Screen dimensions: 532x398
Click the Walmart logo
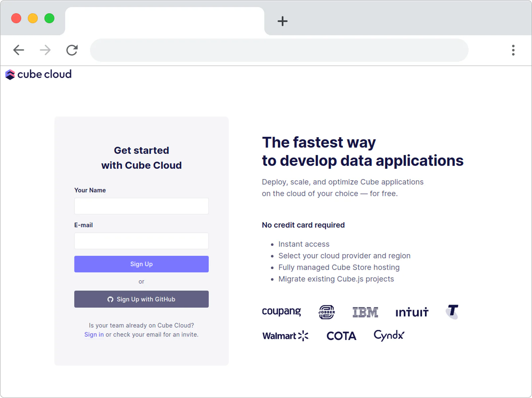point(286,336)
